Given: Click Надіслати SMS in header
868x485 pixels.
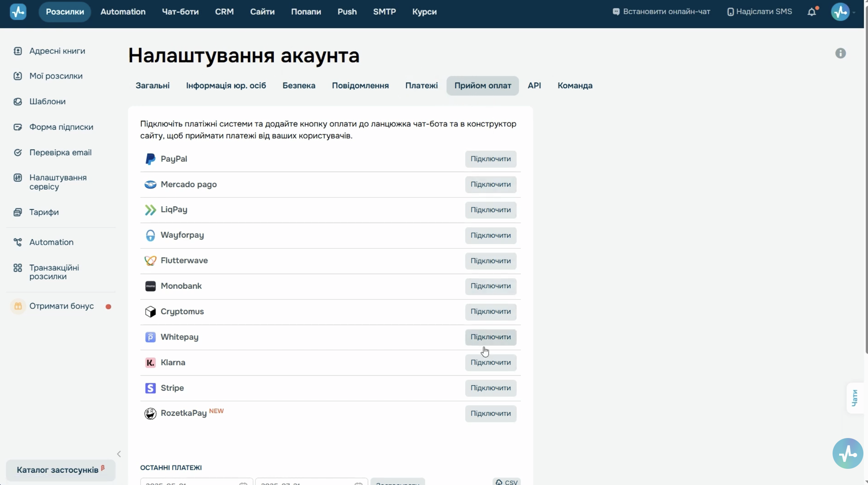Looking at the screenshot, I should (x=759, y=12).
